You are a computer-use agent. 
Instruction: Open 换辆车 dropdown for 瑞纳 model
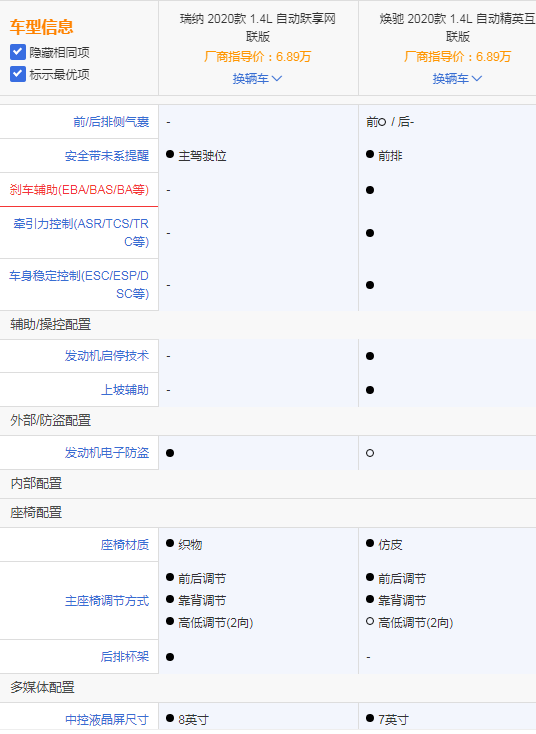click(x=257, y=79)
